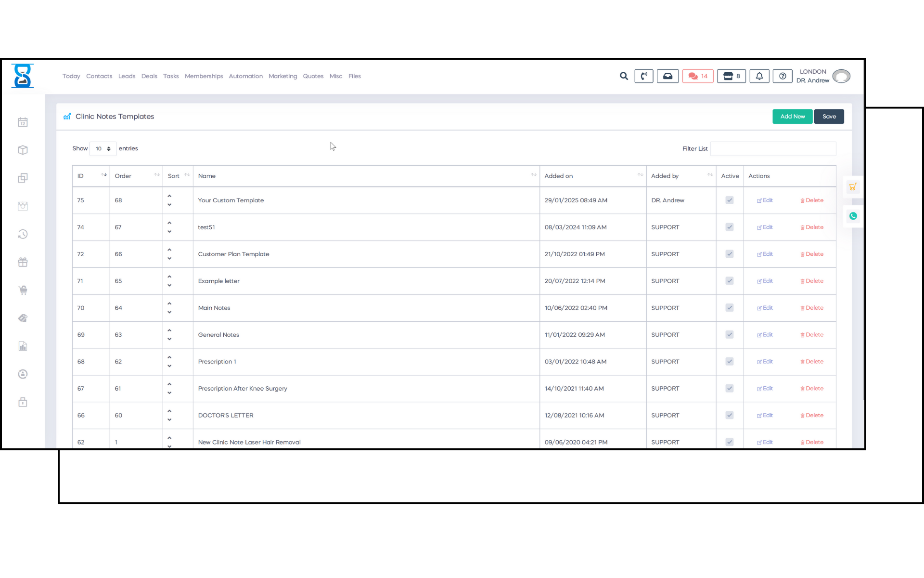The width and height of the screenshot is (924, 578).
Task: Toggle Active checkbox for DOCTOR'S LETTER
Action: click(730, 415)
